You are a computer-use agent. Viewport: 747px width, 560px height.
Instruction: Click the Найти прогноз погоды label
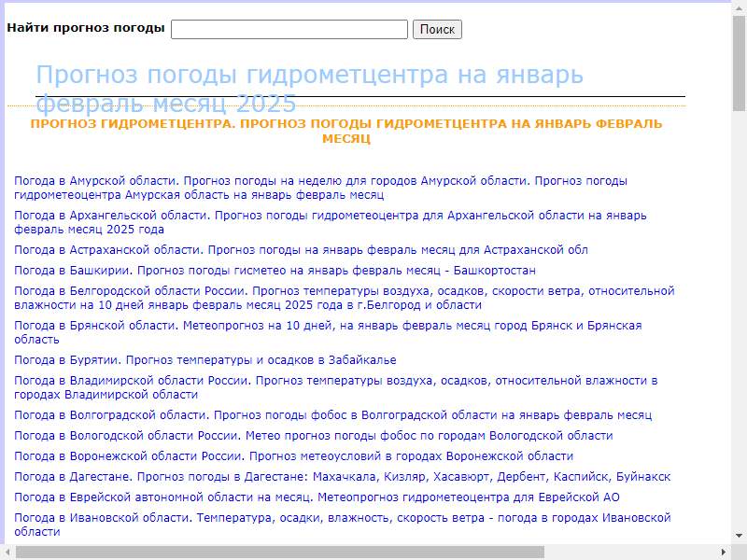point(86,28)
